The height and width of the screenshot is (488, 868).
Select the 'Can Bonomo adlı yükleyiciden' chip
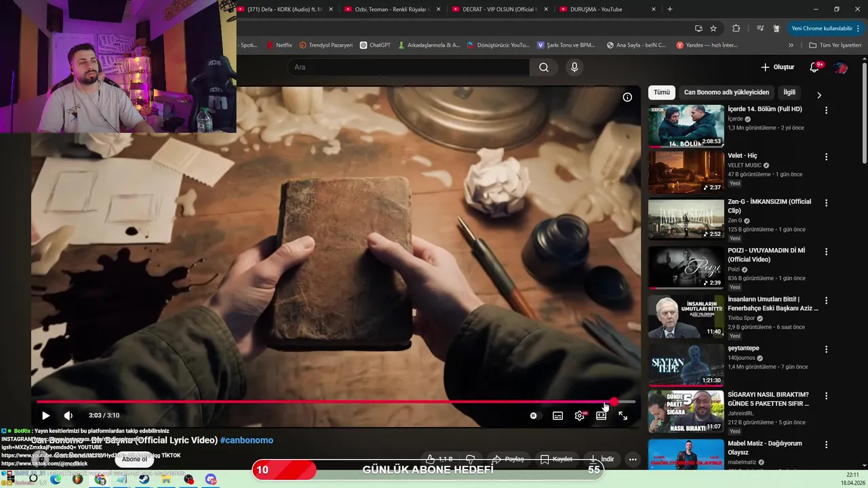click(x=726, y=92)
